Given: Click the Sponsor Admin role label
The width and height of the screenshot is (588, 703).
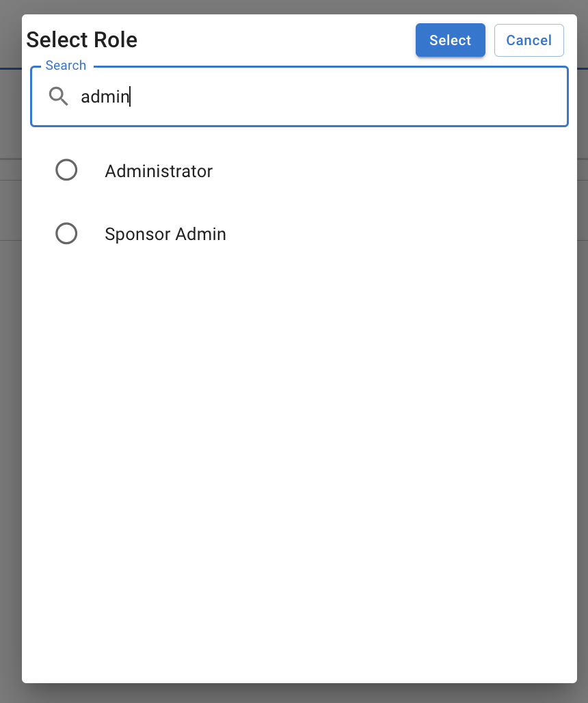Looking at the screenshot, I should pos(165,234).
